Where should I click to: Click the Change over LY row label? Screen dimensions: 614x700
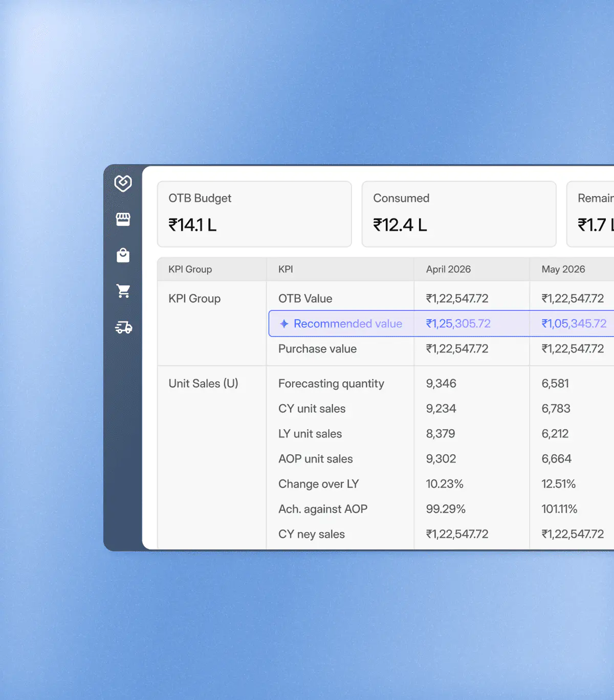[318, 484]
